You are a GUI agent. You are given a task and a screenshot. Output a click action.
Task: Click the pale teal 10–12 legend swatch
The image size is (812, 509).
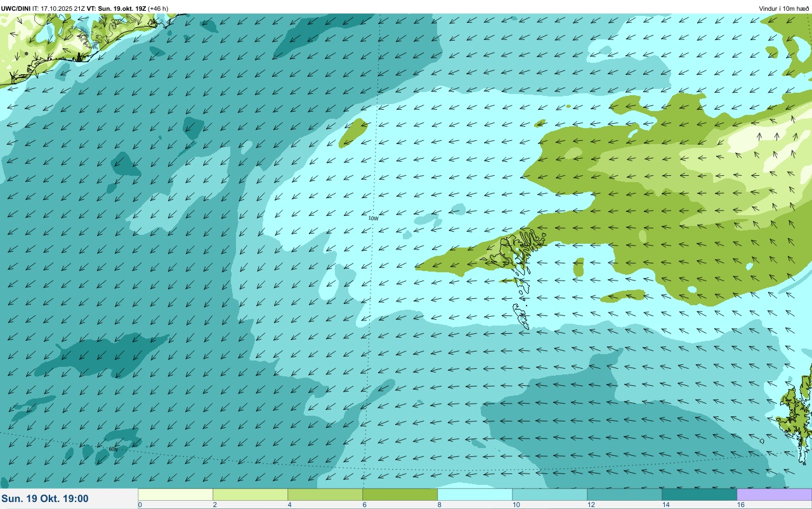550,494
